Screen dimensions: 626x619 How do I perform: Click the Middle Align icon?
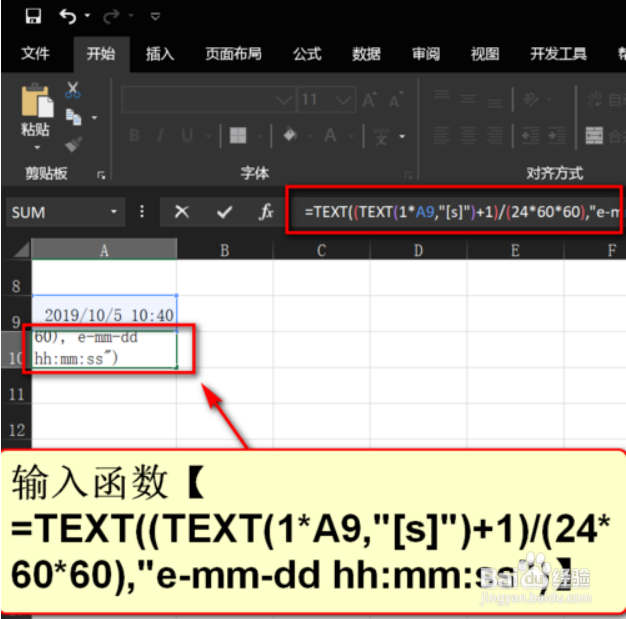[468, 99]
